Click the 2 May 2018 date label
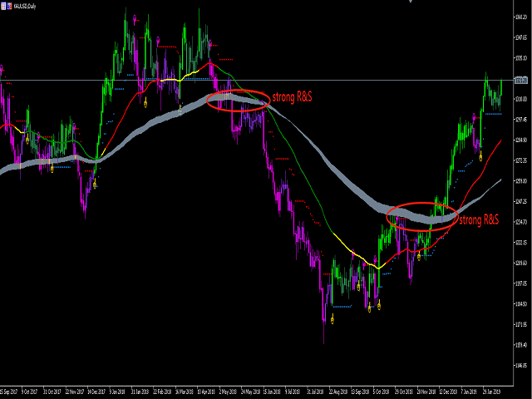This screenshot has height=399, width=532. (x=228, y=392)
